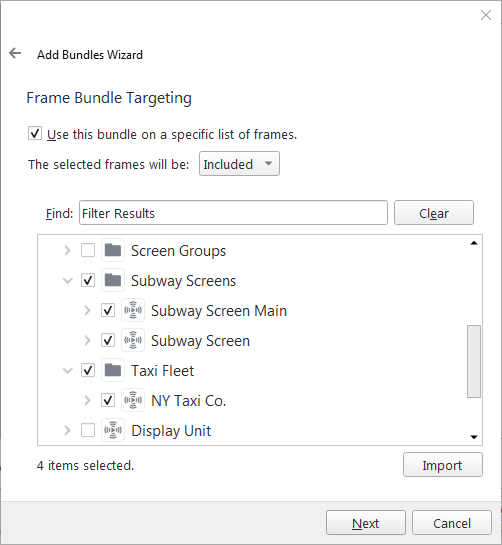Viewport: 502px width, 545px height.
Task: Collapse the Subway Screens folder
Action: pos(67,280)
